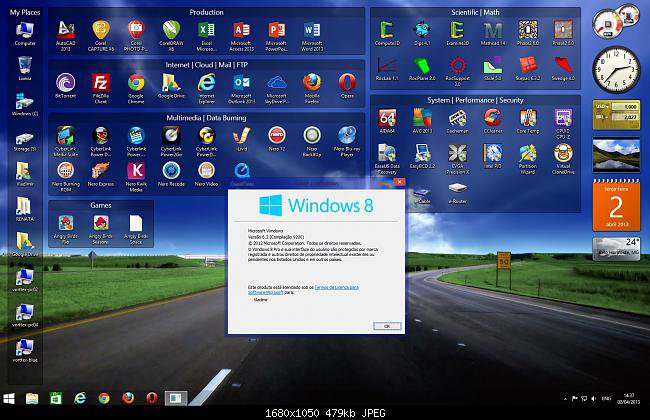Launch Nero Kwik Media icon
The image size is (650, 420).
(x=136, y=176)
